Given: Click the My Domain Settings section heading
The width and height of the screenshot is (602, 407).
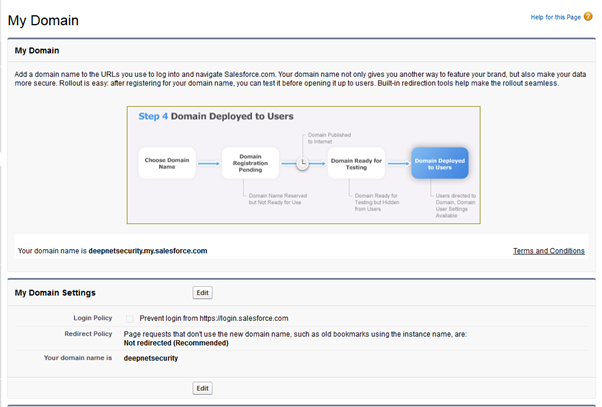Looking at the screenshot, I should (55, 293).
